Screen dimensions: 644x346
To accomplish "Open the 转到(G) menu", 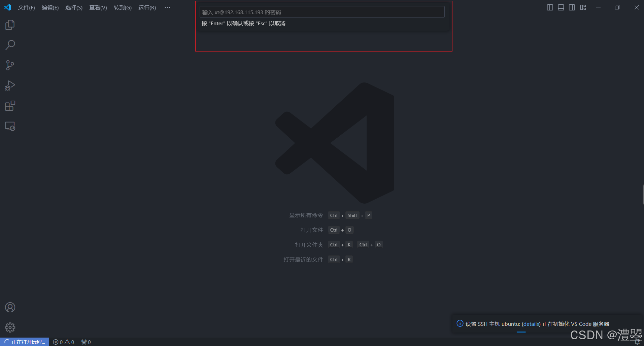I will click(x=123, y=7).
